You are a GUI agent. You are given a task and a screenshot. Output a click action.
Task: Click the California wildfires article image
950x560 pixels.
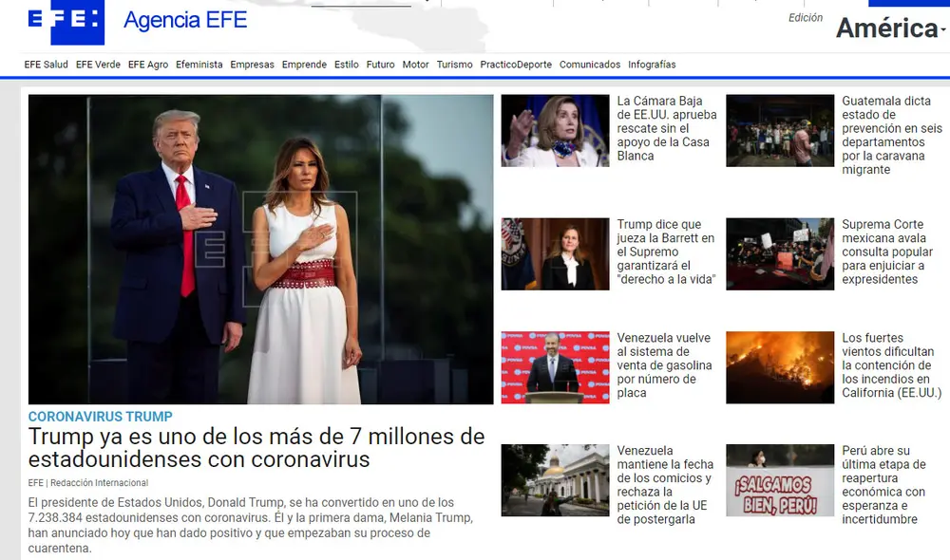(779, 366)
